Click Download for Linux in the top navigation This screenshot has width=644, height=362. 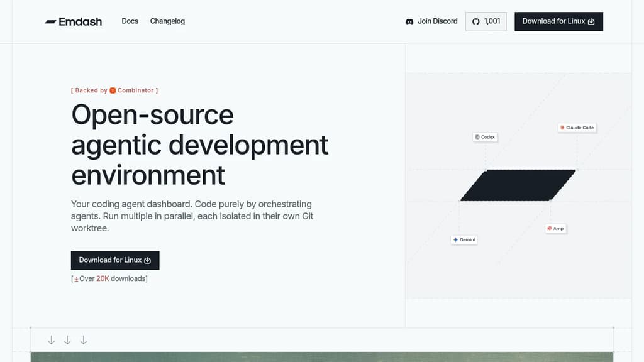[558, 21]
